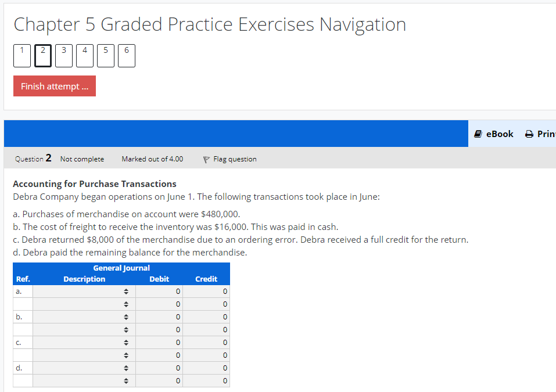Click the Credit field in row b
556x392 pixels.
[x=206, y=317]
